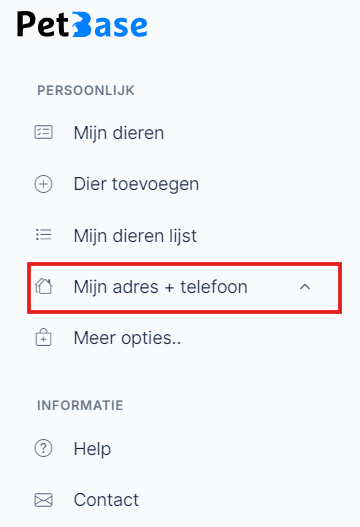The height and width of the screenshot is (527, 360).
Task: Click the list icon beside Mijn dieren lijst
Action: pos(44,235)
